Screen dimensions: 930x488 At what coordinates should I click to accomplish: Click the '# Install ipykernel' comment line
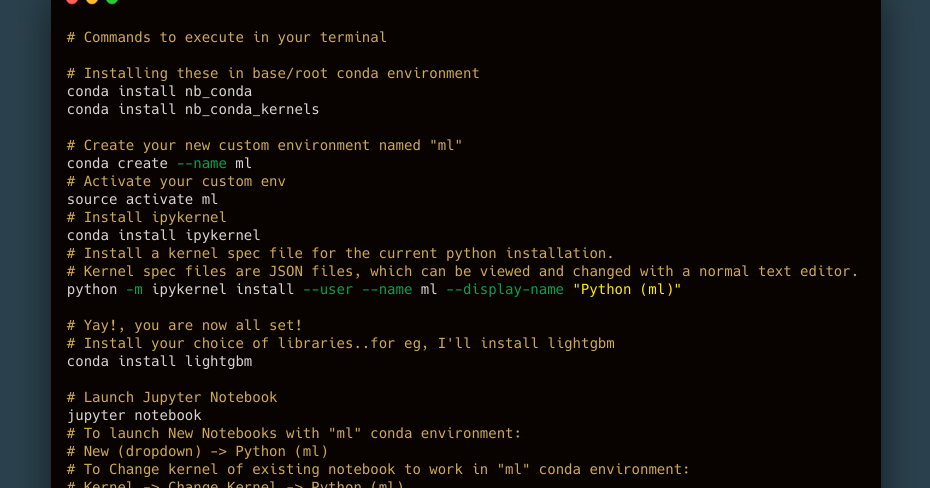tap(146, 217)
